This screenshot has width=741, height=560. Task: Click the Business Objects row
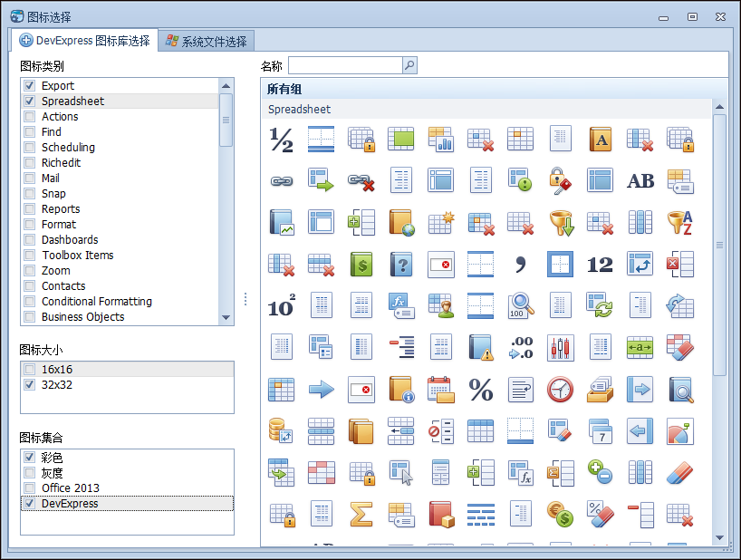[120, 316]
